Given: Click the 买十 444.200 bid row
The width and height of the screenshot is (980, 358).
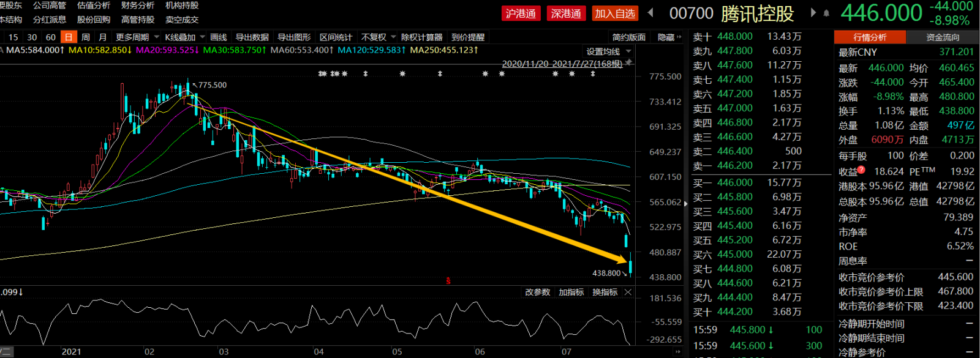Looking at the screenshot, I should [x=747, y=312].
